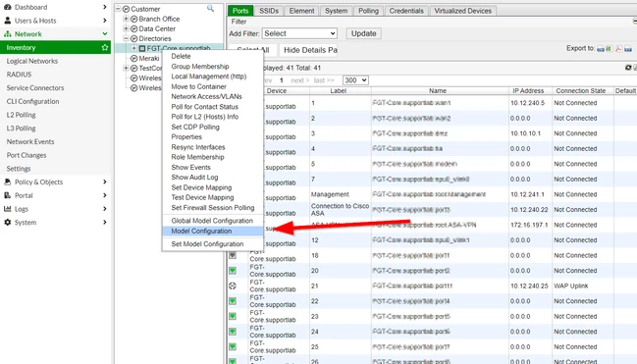637x364 pixels.
Task: Open Properties from context menu
Action: click(212, 137)
